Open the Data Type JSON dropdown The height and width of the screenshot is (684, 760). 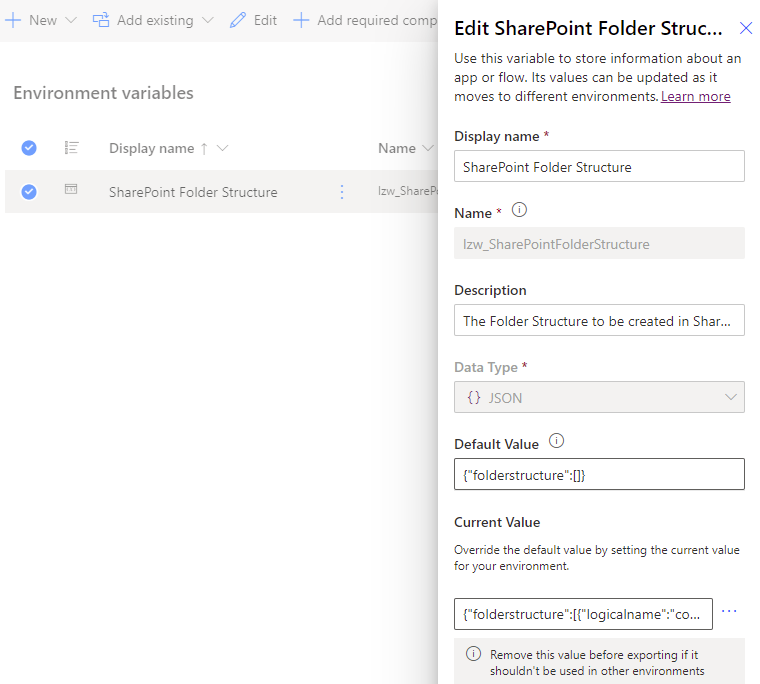pos(599,397)
